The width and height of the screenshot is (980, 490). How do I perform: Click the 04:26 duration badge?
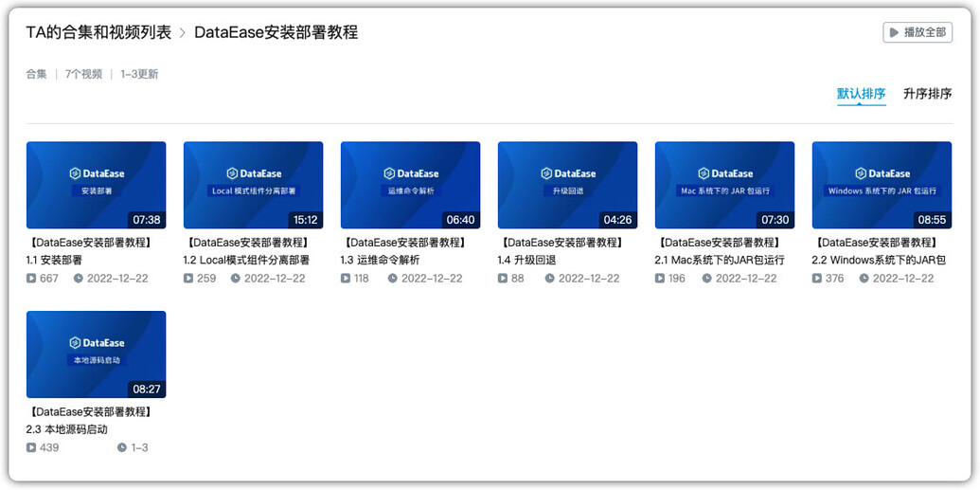click(618, 220)
